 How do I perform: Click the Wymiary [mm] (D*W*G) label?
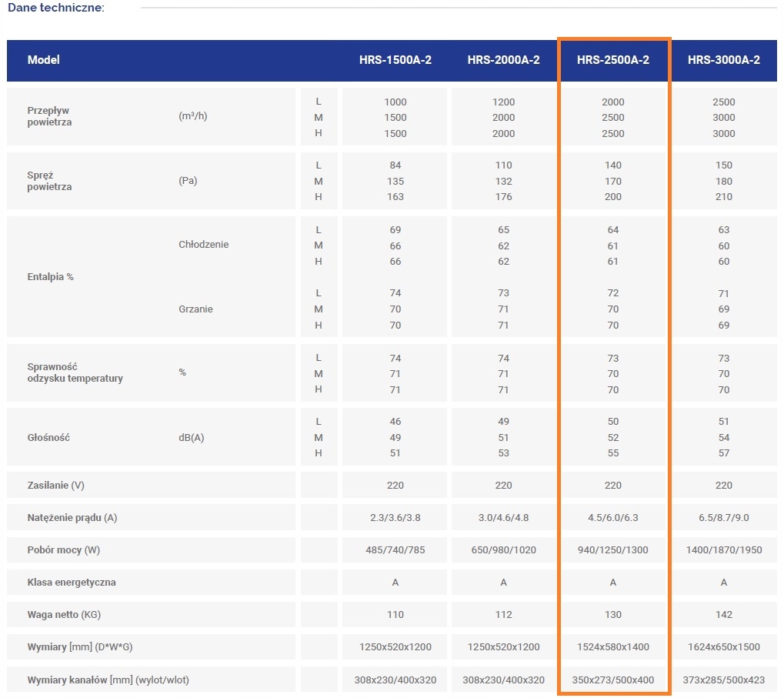tap(80, 647)
